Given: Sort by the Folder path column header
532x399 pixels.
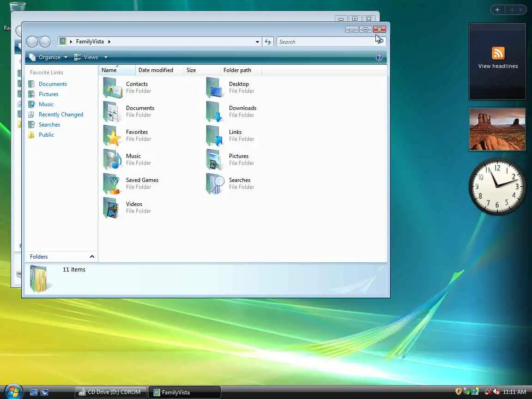Looking at the screenshot, I should [241, 70].
